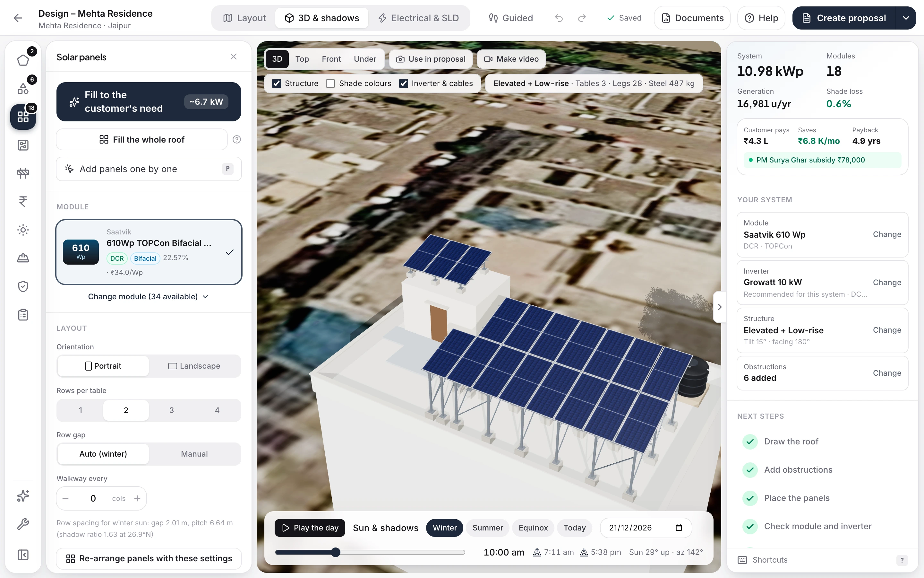Open the date picker calendar icon
924x578 pixels.
679,528
